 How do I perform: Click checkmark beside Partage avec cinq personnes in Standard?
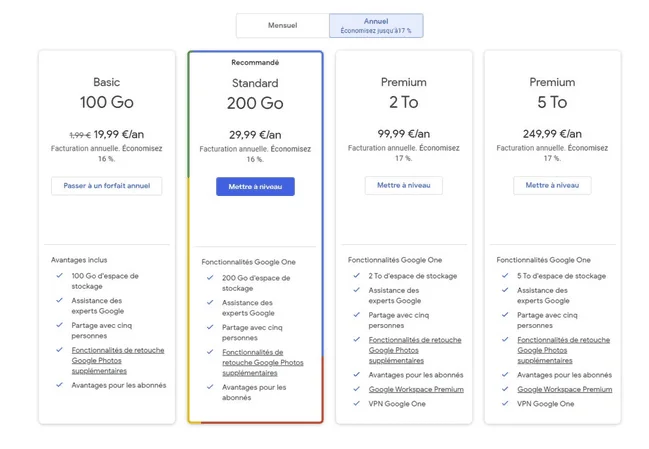point(210,327)
